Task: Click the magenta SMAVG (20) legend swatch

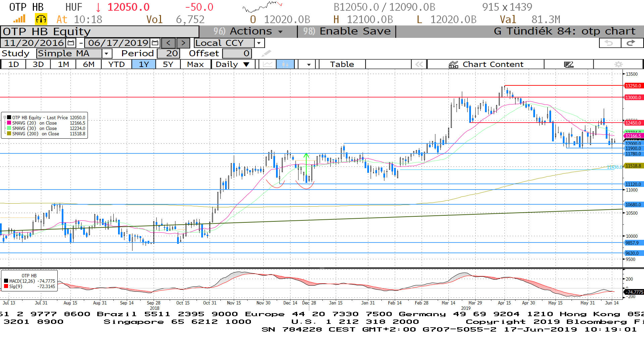Action: 9,123
